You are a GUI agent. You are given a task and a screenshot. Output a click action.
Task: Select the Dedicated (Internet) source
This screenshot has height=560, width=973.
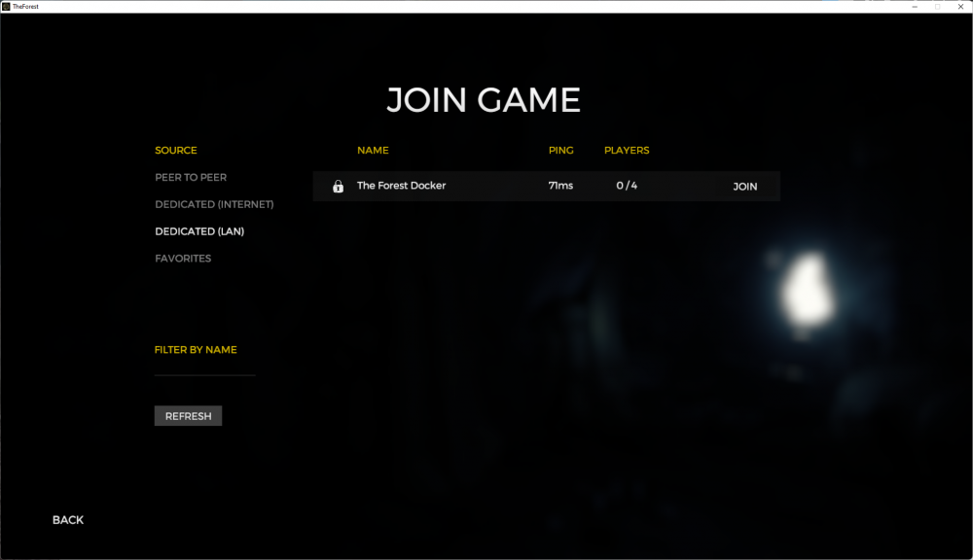pos(214,204)
